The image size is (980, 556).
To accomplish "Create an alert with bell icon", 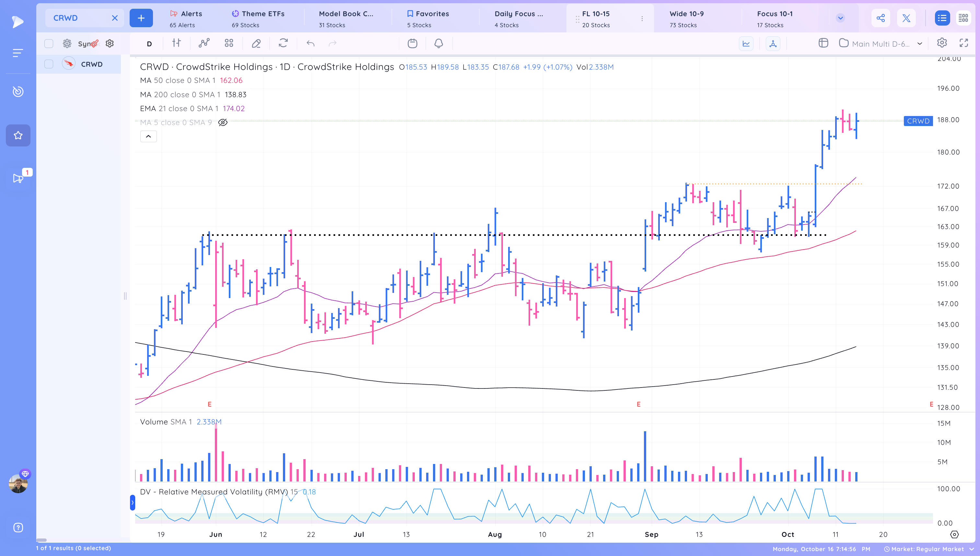I will point(439,43).
